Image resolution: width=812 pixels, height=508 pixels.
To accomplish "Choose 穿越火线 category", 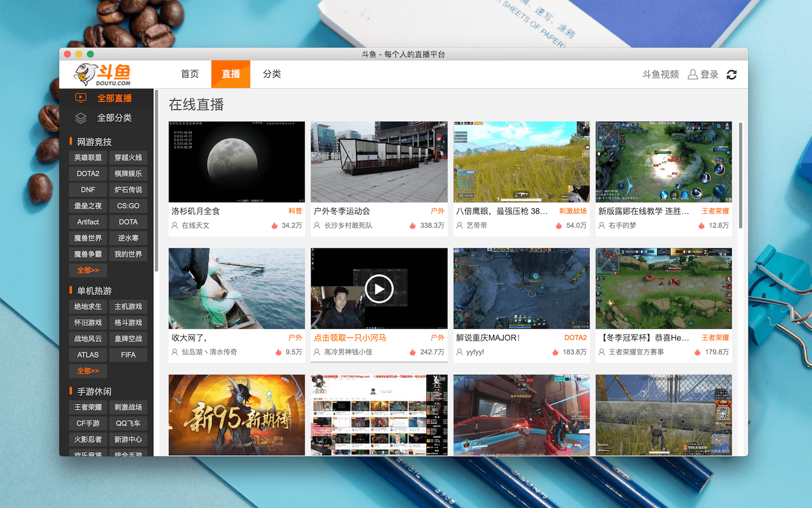I will tap(128, 158).
